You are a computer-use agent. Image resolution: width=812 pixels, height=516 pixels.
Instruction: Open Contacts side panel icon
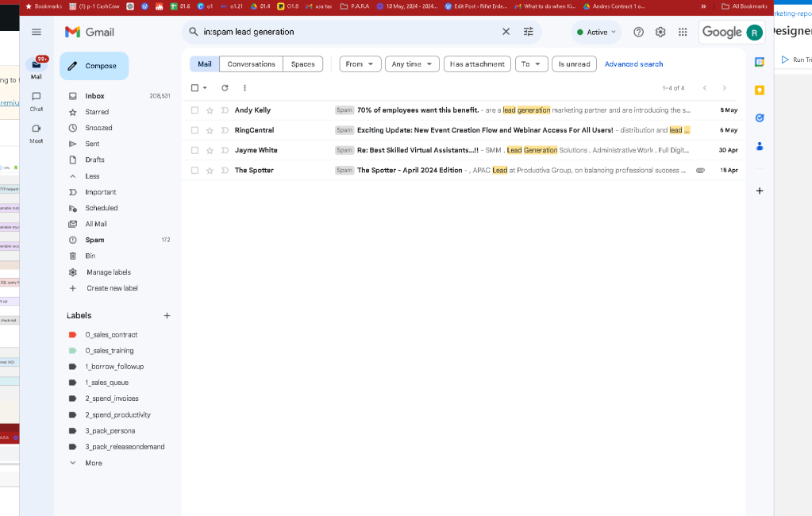click(759, 147)
